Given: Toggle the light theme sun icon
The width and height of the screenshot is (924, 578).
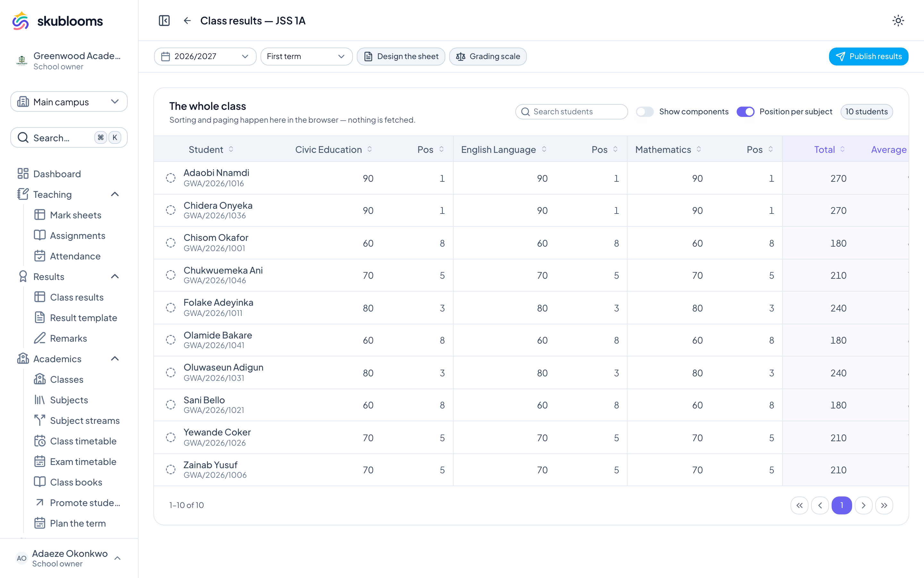Looking at the screenshot, I should point(898,21).
